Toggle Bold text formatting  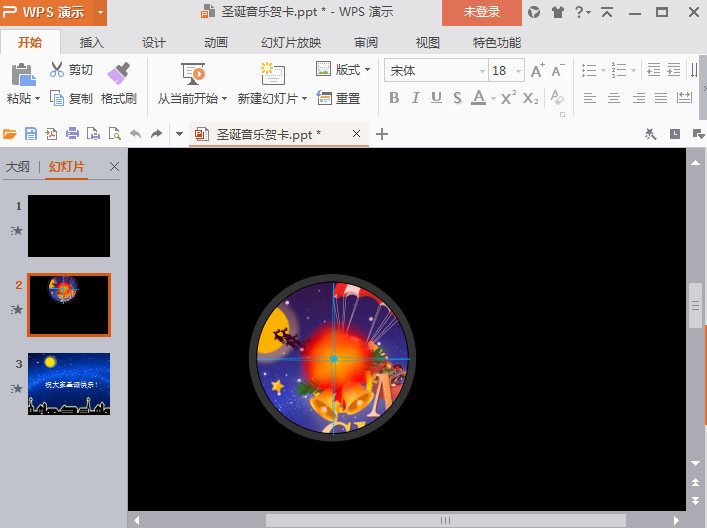tap(393, 98)
